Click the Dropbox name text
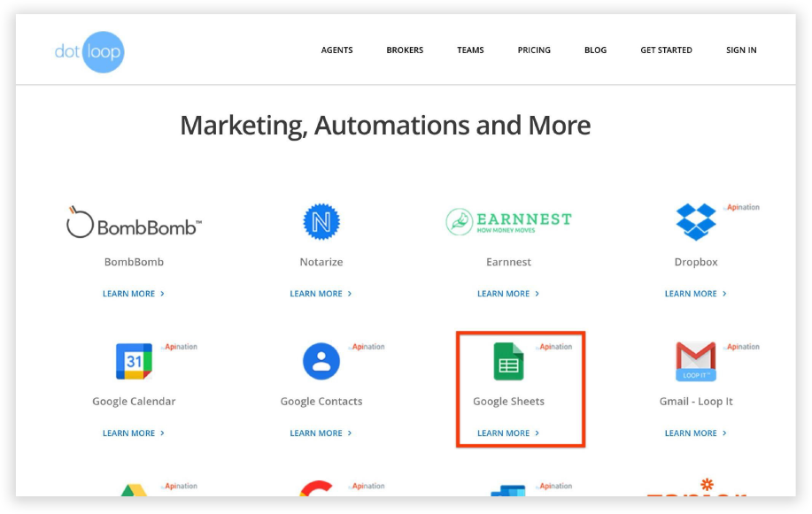The height and width of the screenshot is (514, 812). pyautogui.click(x=696, y=262)
